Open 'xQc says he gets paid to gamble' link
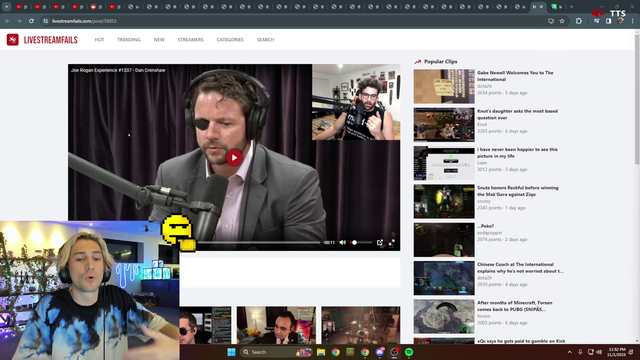640x360 pixels. point(521,341)
